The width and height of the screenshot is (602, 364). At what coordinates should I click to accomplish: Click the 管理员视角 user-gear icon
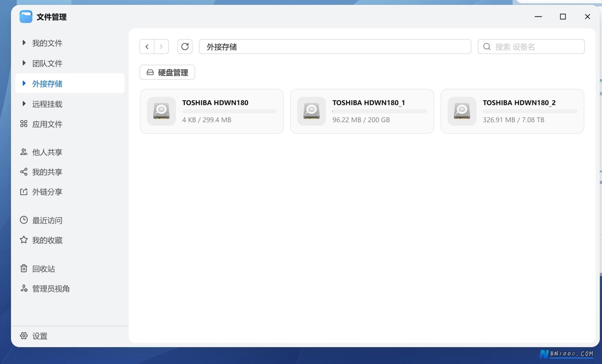24,288
